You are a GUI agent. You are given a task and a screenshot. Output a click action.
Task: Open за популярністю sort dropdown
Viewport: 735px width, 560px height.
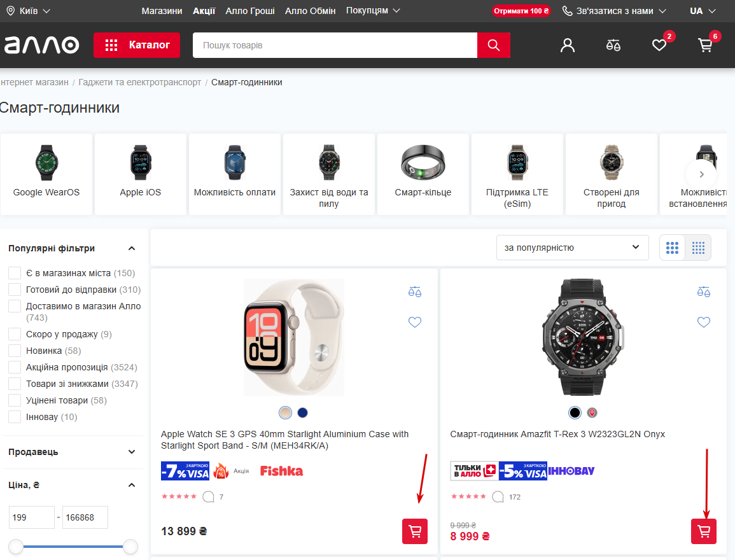pyautogui.click(x=572, y=248)
